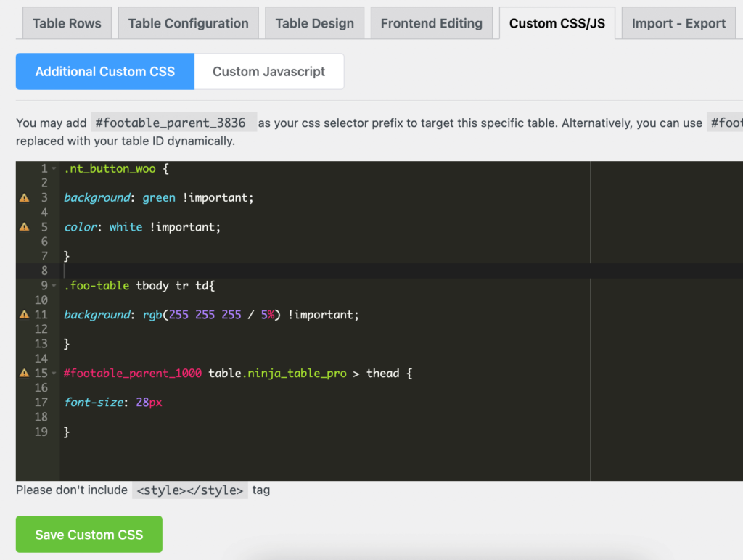Click the 'color' property on line 5
Image resolution: width=743 pixels, height=560 pixels.
tap(81, 227)
